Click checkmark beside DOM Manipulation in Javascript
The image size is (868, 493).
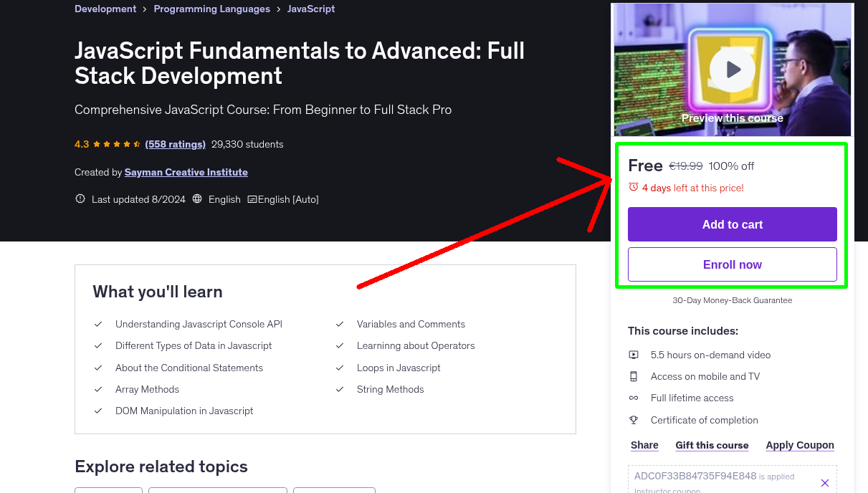coord(98,411)
